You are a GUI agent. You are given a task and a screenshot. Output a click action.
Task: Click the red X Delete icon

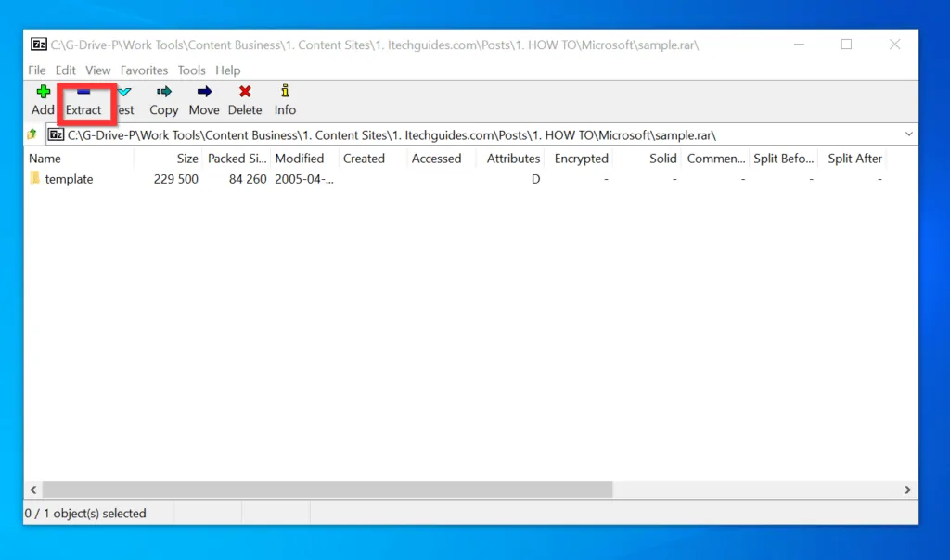pos(245,93)
